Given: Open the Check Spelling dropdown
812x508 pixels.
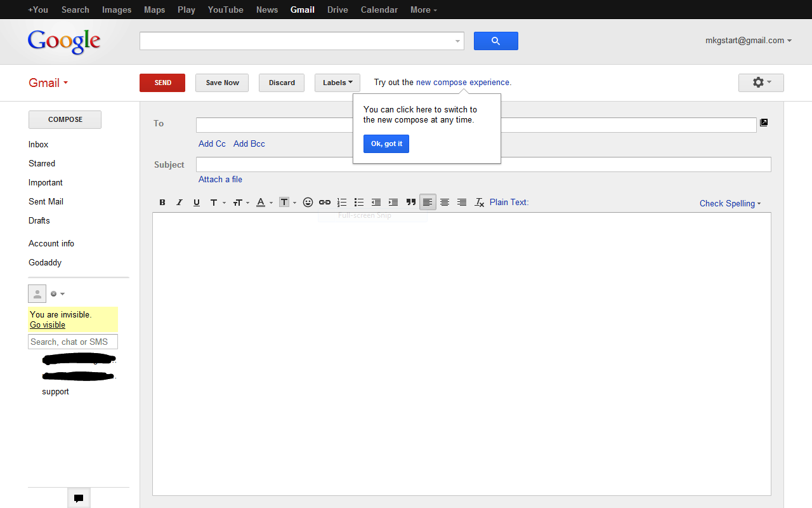Looking at the screenshot, I should pyautogui.click(x=730, y=203).
